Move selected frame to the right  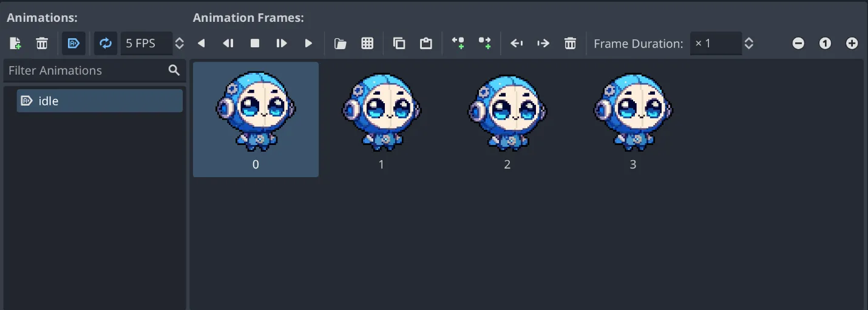[x=543, y=43]
